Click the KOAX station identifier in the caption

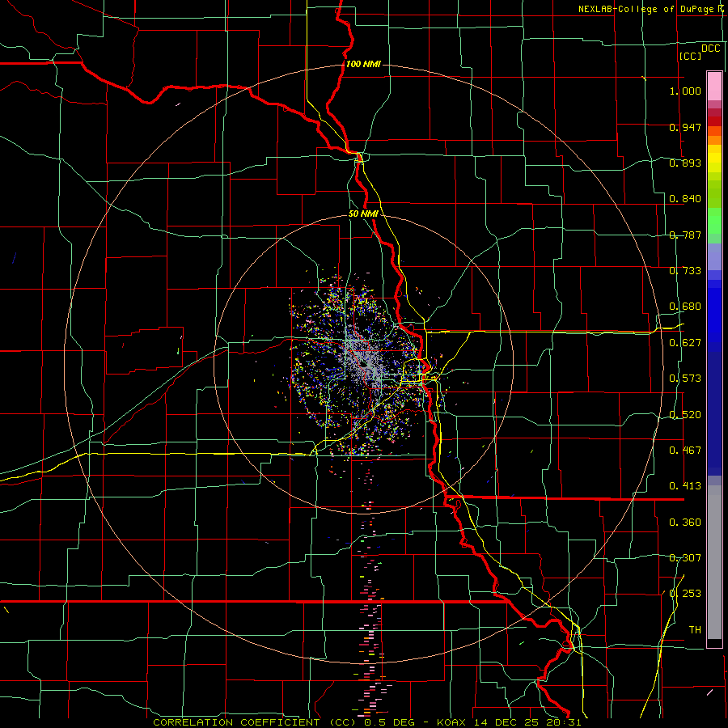(x=453, y=722)
